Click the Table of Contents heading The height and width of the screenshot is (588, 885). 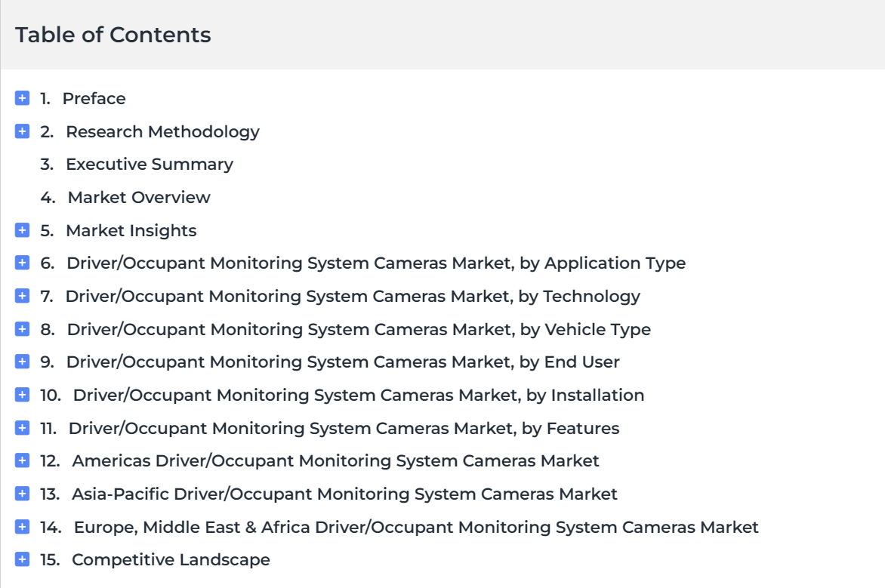click(113, 35)
